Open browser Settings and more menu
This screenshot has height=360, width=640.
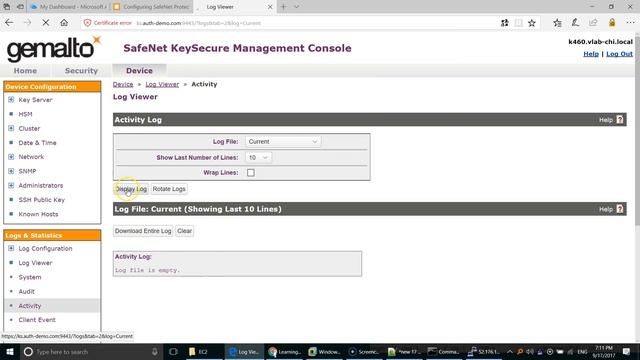[x=630, y=23]
